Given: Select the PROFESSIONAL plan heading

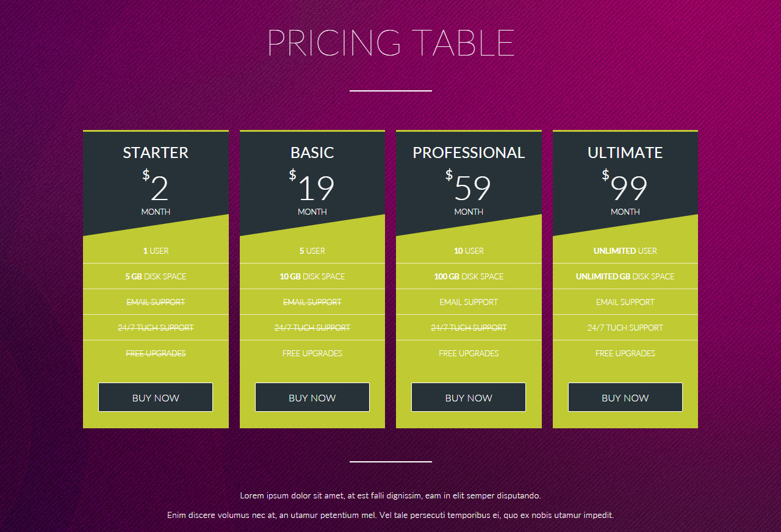Looking at the screenshot, I should [x=469, y=153].
